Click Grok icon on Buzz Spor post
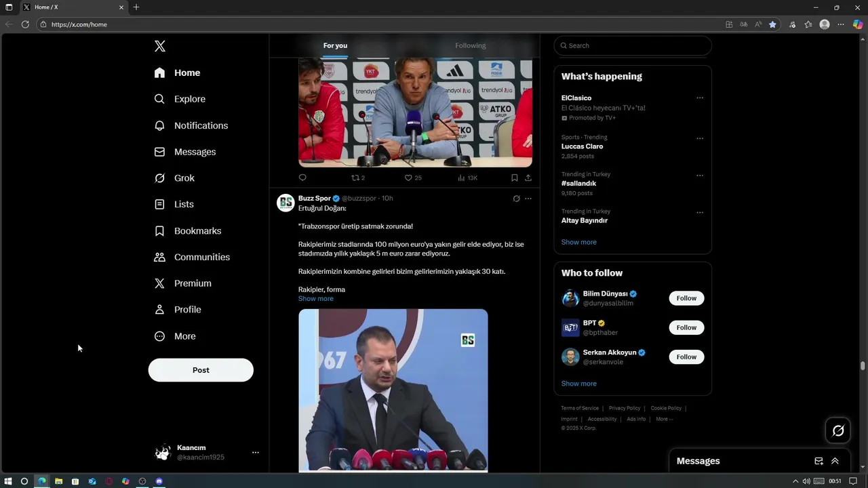Image resolution: width=868 pixels, height=488 pixels. coord(516,199)
